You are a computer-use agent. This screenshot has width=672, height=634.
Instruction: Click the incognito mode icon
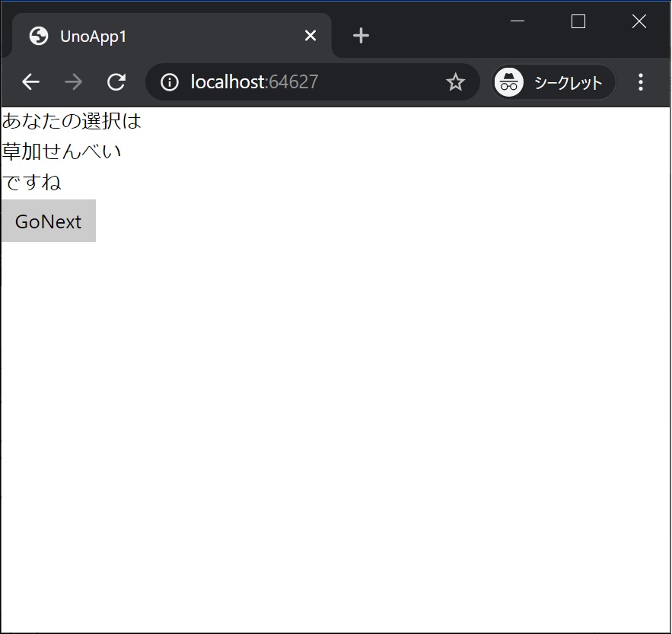(x=509, y=81)
